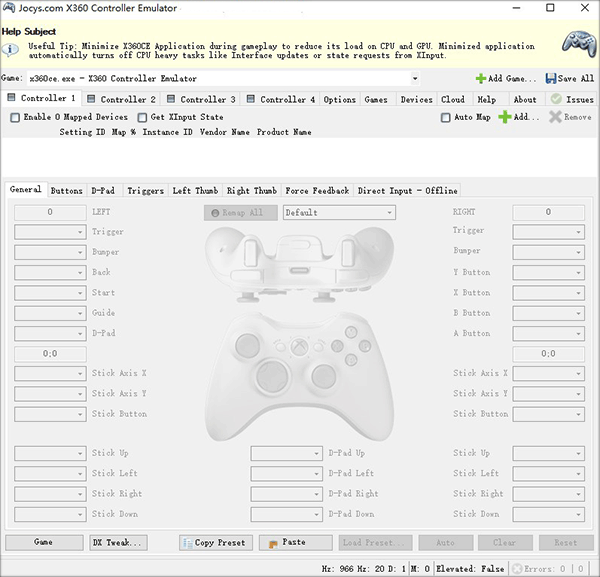Click the Controller 3 tab icon

tap(172, 99)
